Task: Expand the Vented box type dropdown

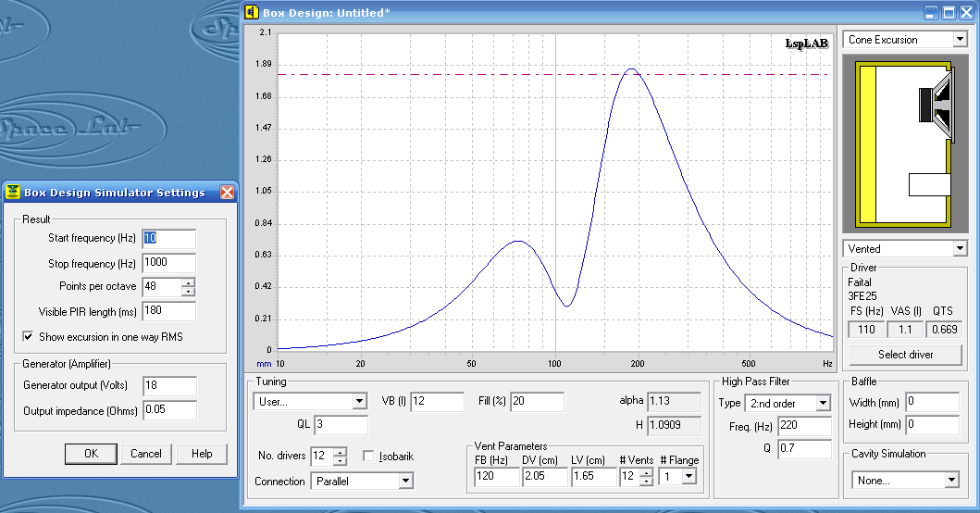Action: [x=959, y=248]
